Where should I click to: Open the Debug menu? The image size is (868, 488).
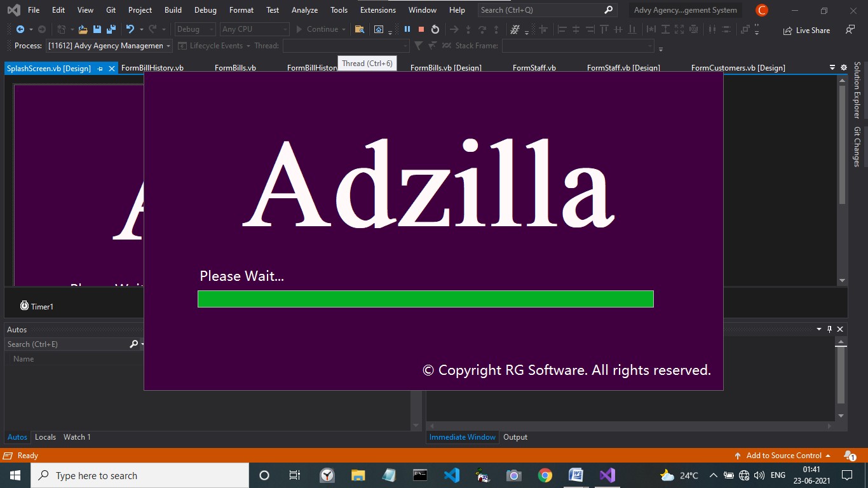click(205, 10)
